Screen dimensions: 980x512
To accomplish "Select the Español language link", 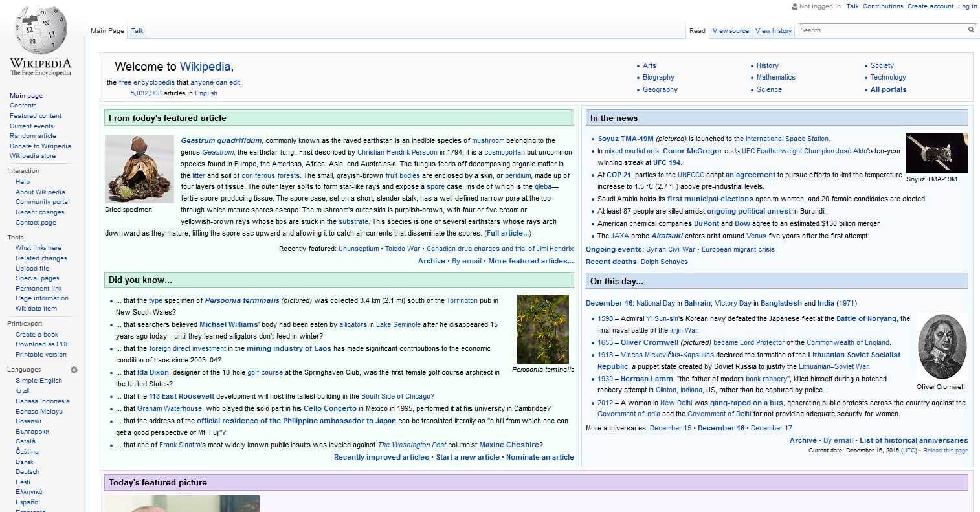I will (x=28, y=502).
